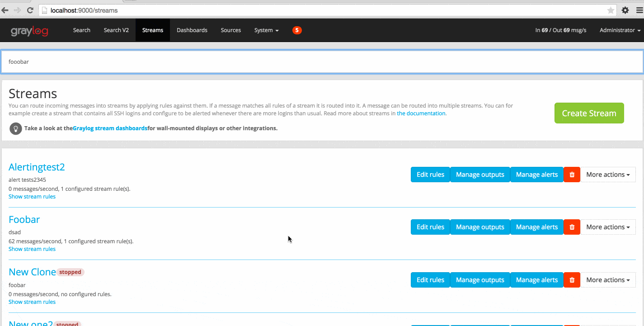This screenshot has height=326, width=644.
Task: Click Edit rules for Foobar stream
Action: pyautogui.click(x=430, y=227)
